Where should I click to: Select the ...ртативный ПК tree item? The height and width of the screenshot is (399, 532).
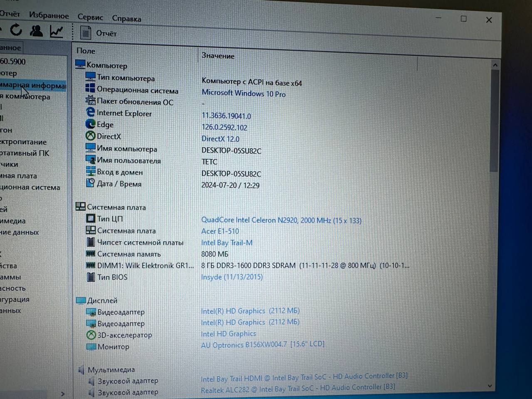pos(25,153)
